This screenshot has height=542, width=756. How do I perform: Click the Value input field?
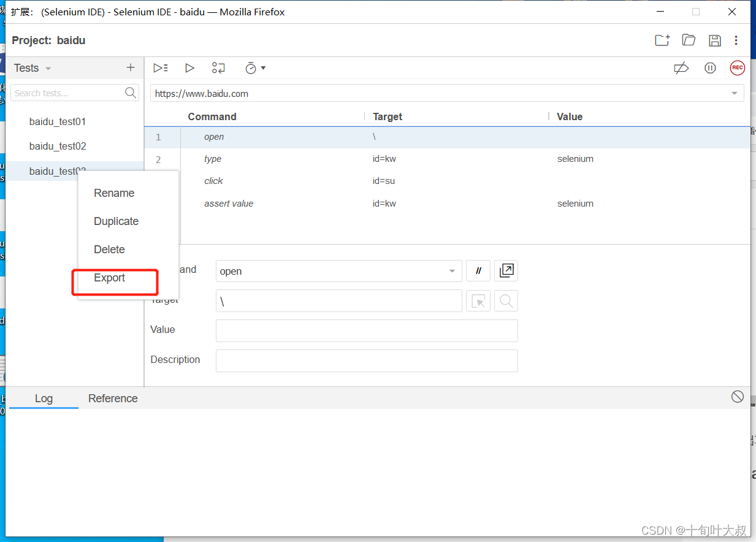click(x=367, y=330)
